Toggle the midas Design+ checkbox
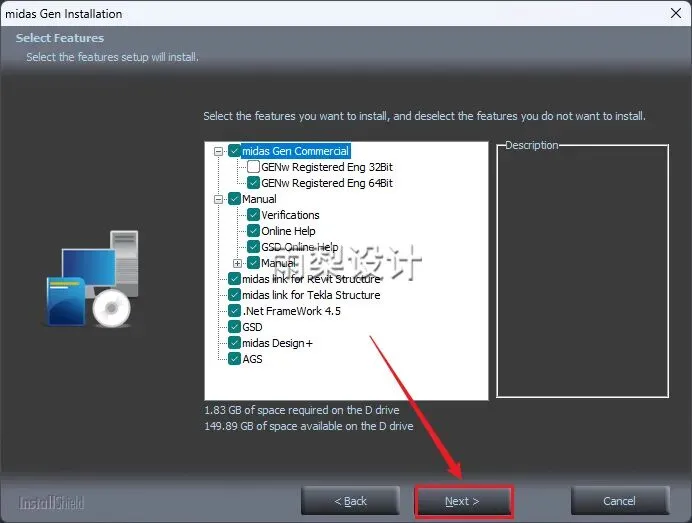Screen dimensions: 692x523 click(234, 343)
